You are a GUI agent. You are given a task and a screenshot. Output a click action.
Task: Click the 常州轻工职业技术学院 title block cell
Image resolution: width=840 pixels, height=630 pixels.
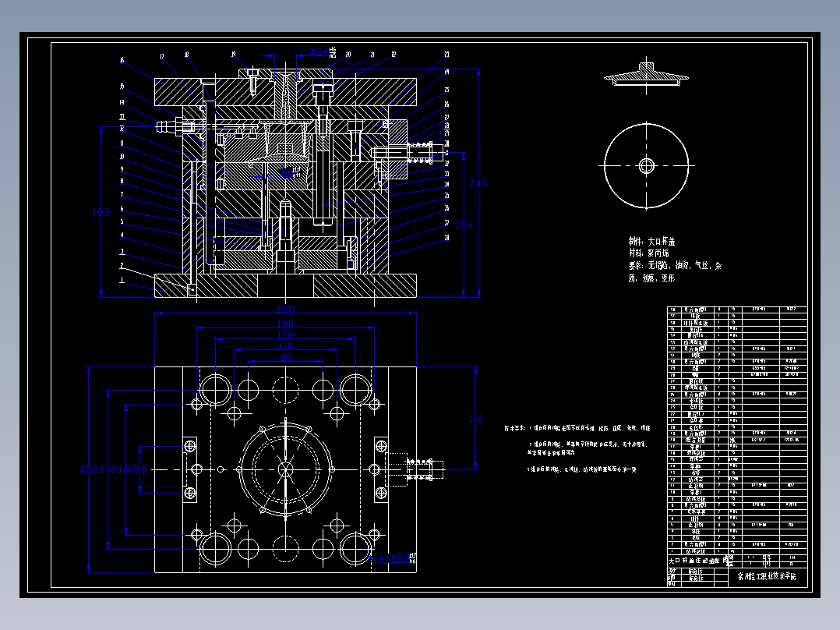pos(767,577)
